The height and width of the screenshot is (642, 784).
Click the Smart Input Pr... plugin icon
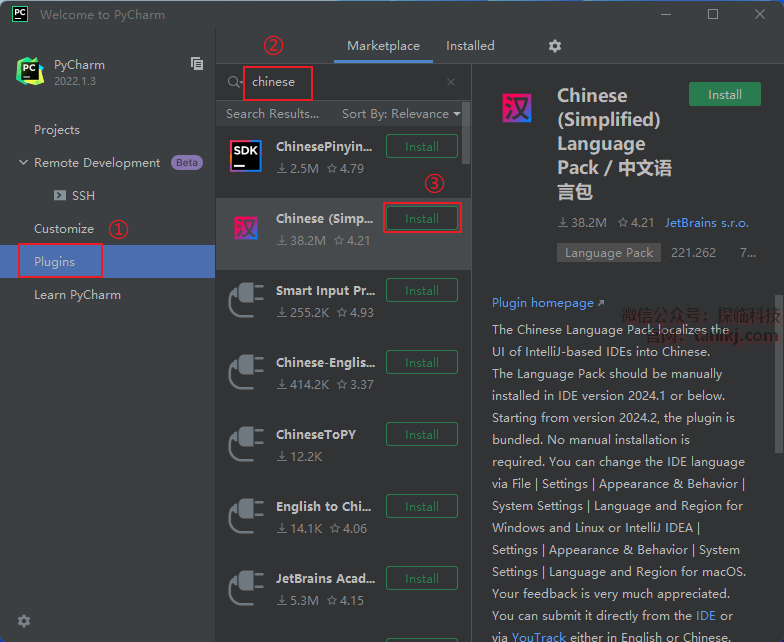(246, 300)
